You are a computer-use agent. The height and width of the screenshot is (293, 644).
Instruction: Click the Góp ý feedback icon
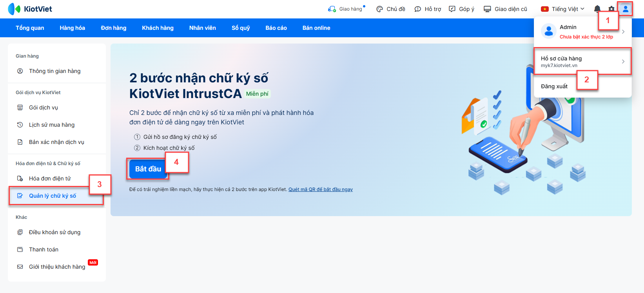tap(452, 9)
